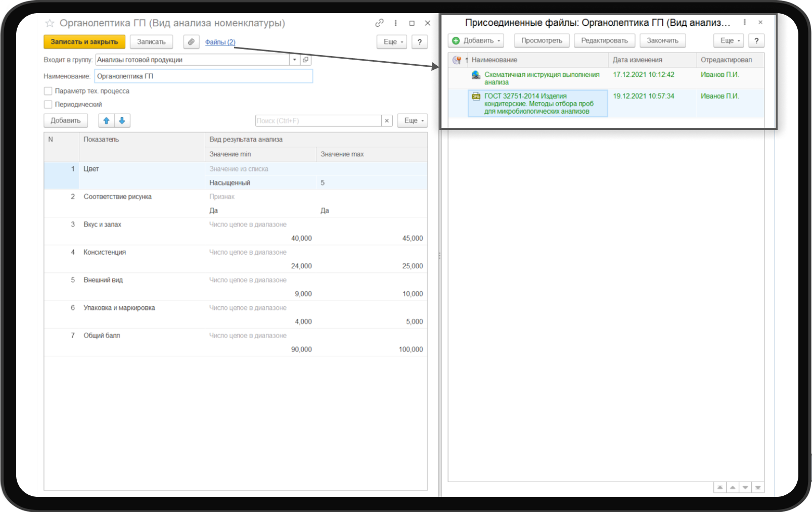
Task: Go one file up in list
Action: pyautogui.click(x=733, y=487)
